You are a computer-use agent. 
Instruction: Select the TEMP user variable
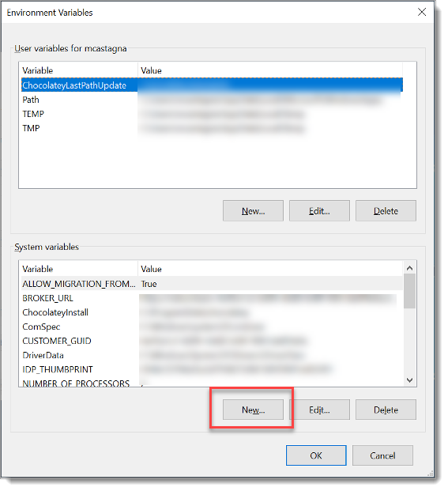tap(212, 114)
